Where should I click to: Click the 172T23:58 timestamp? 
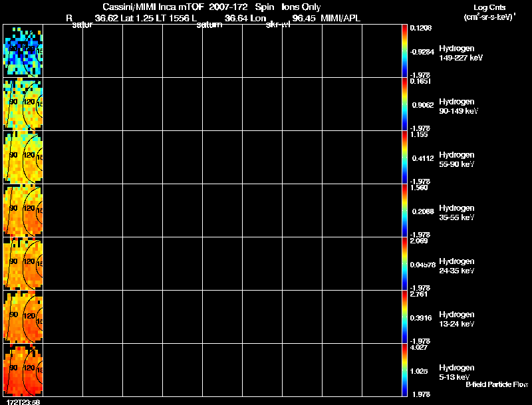coord(23,402)
